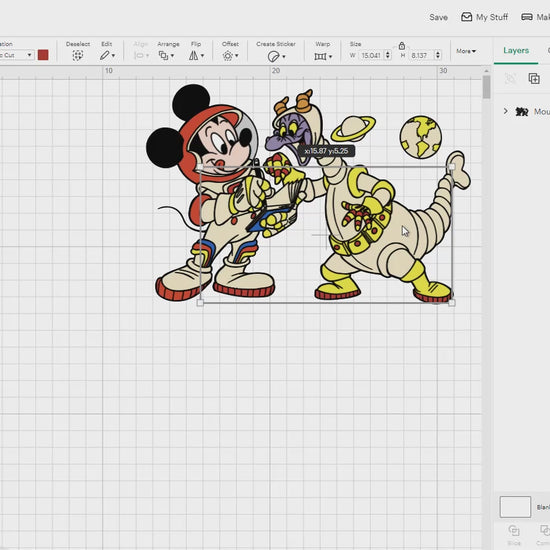
Task: Click the Earth globe graphic
Action: (x=421, y=137)
